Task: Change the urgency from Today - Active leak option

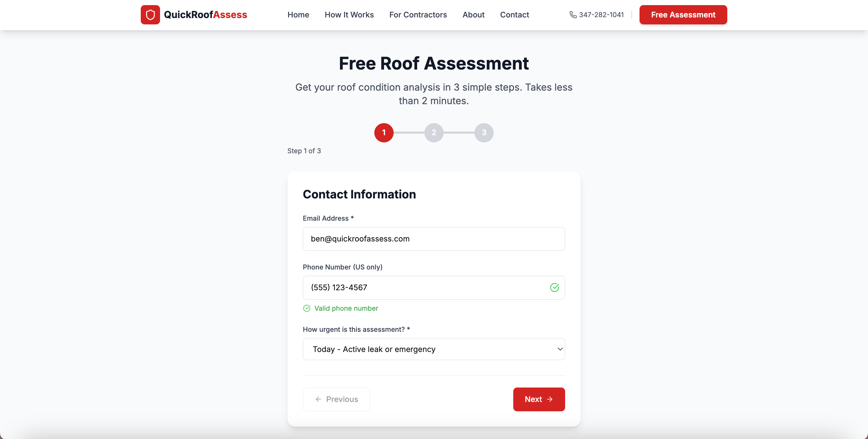Action: click(x=434, y=349)
